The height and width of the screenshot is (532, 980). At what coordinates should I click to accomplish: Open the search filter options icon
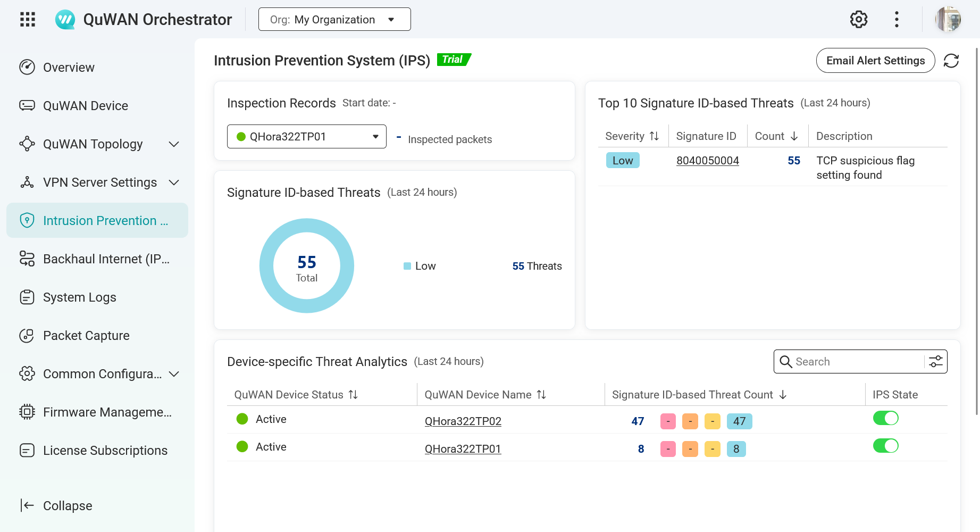(935, 362)
